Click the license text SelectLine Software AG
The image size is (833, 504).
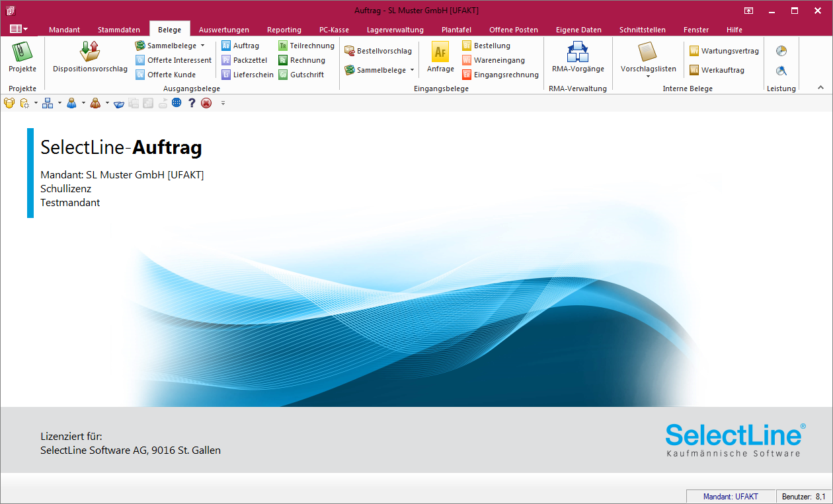[x=130, y=450]
